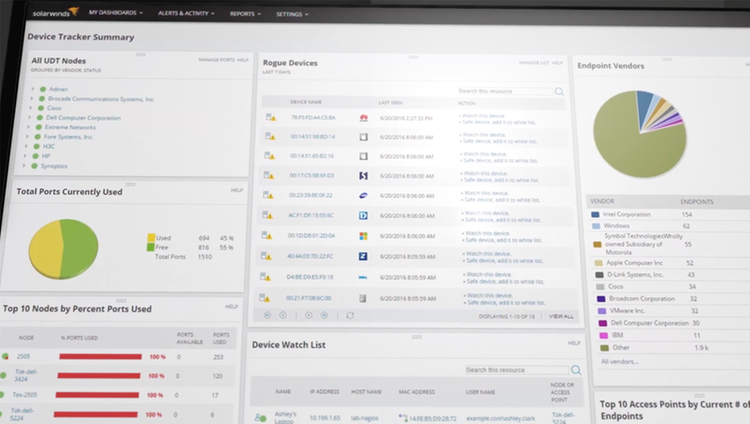Open node Tok-dell-3424

pos(24,375)
